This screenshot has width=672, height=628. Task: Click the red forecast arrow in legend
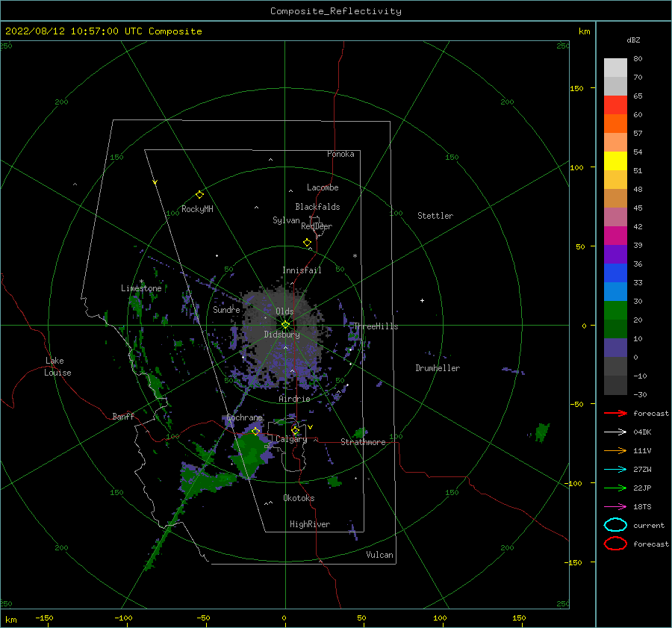(615, 413)
